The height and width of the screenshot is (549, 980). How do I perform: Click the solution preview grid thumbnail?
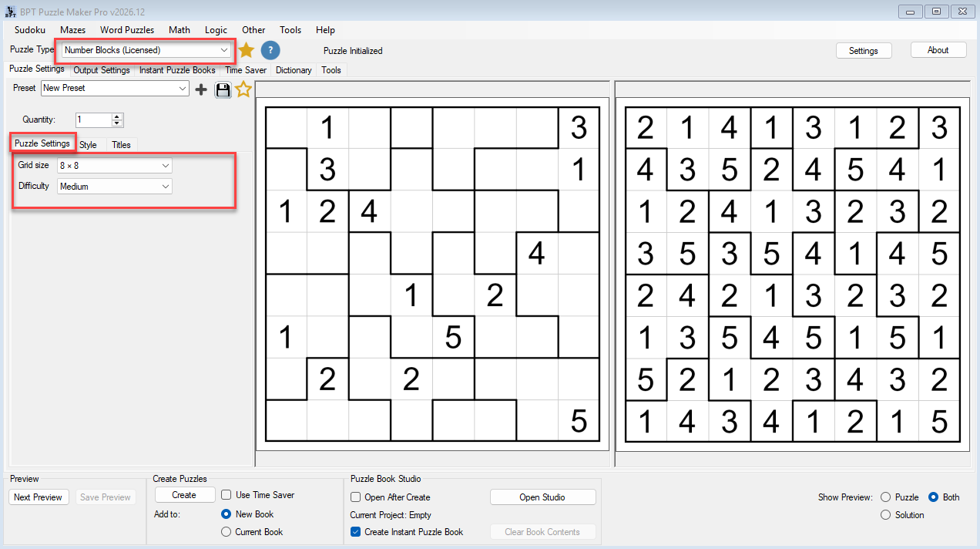click(x=793, y=274)
